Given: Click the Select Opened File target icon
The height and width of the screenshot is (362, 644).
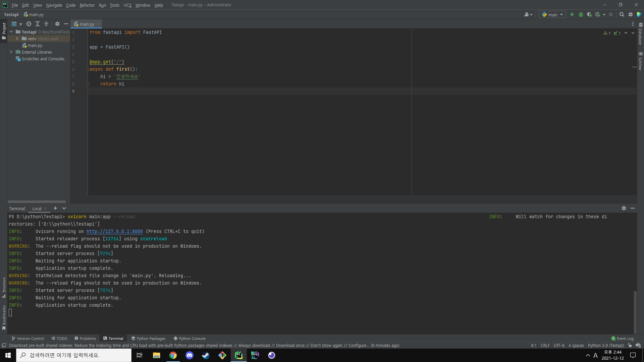Looking at the screenshot, I should click(x=29, y=24).
